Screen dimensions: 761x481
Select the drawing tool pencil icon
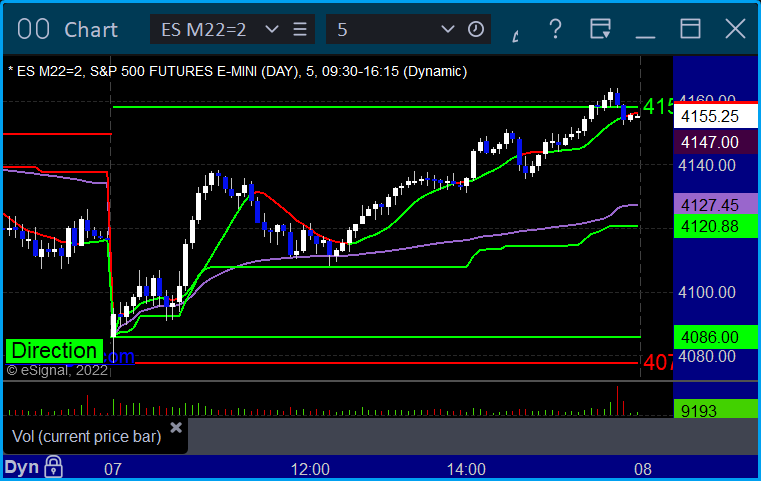pos(516,35)
